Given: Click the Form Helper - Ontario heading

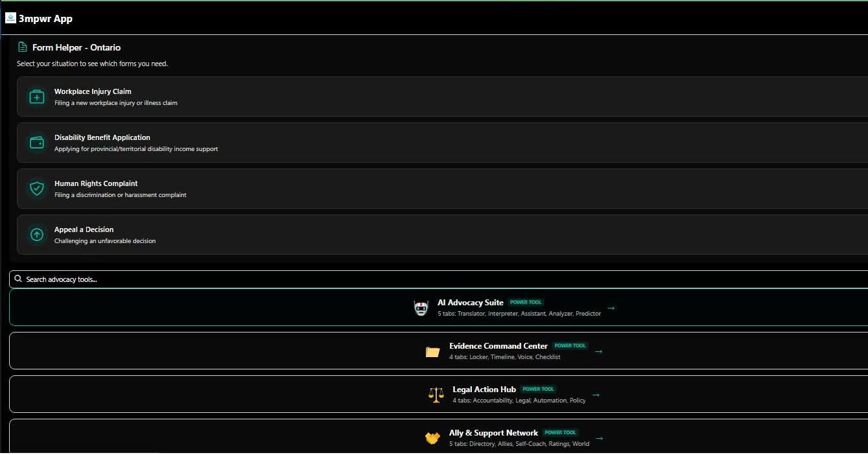Looking at the screenshot, I should [x=76, y=47].
